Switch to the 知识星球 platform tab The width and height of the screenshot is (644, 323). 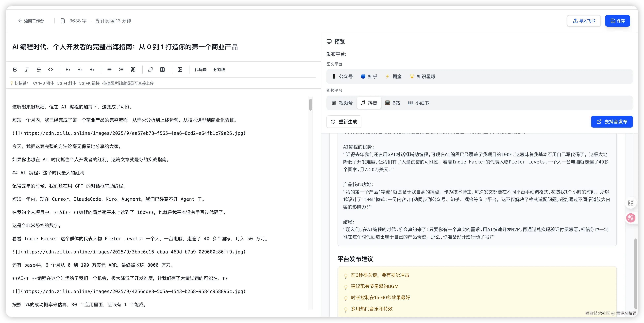423,76
